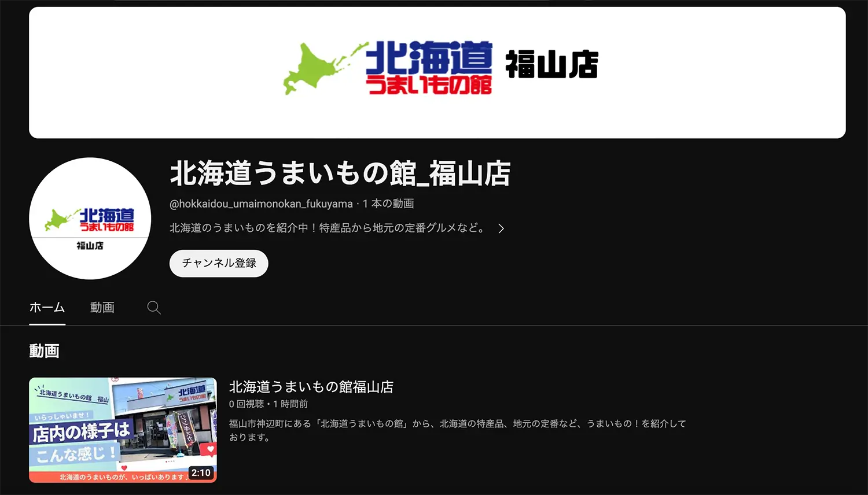This screenshot has width=868, height=495.
Task: Switch to the ホーム tab
Action: 47,308
